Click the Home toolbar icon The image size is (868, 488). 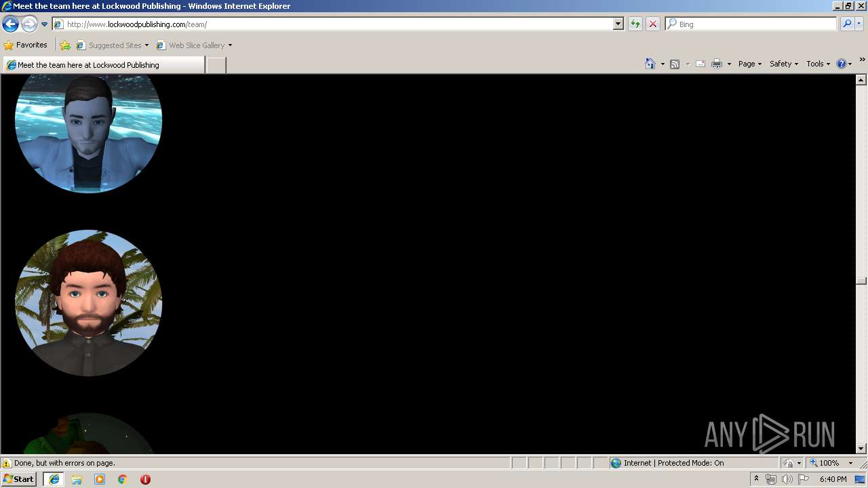pos(650,64)
